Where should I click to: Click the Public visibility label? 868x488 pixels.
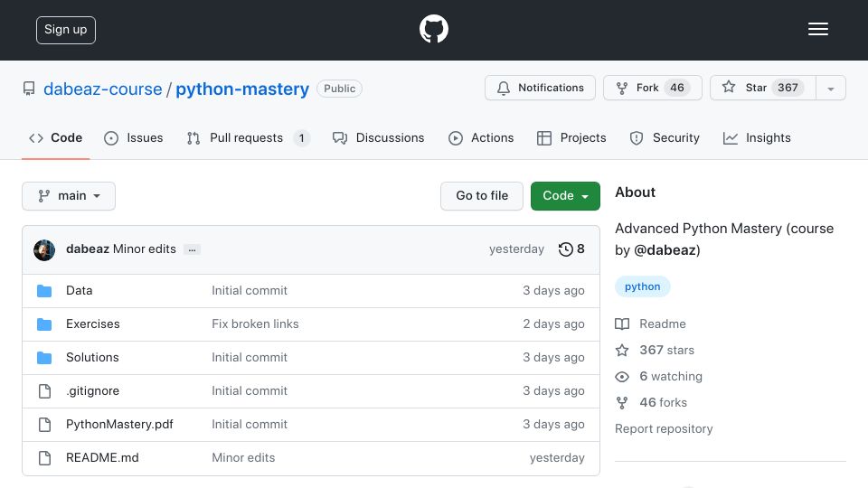pos(339,89)
